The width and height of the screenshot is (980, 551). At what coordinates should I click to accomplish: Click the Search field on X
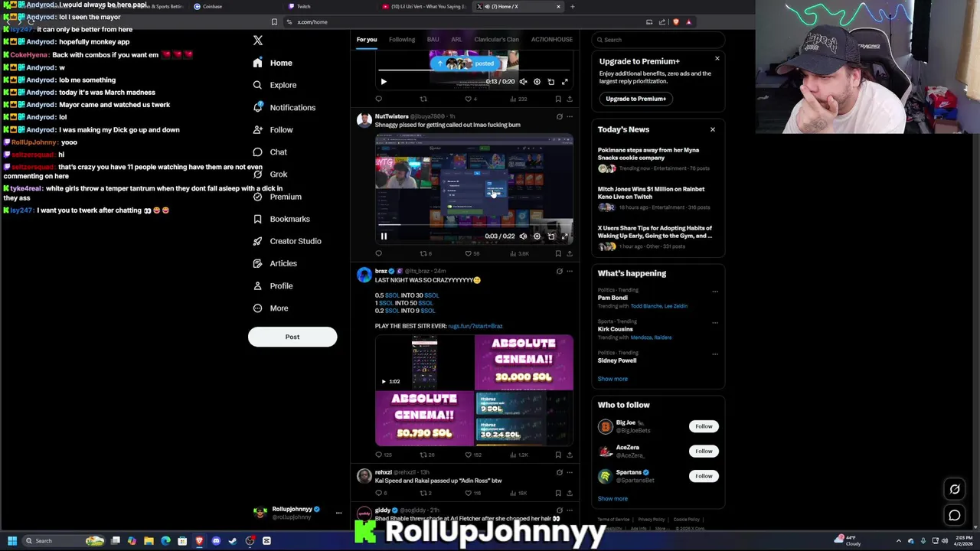(x=658, y=40)
